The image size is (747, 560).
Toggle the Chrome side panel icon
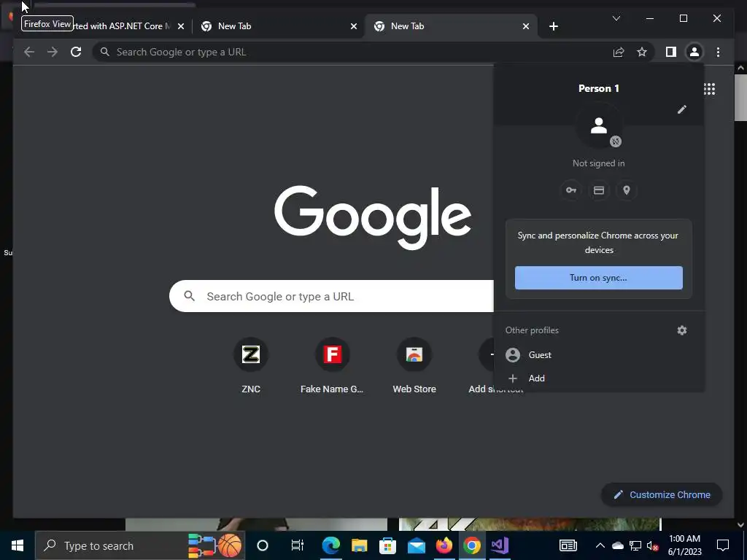[x=671, y=52]
